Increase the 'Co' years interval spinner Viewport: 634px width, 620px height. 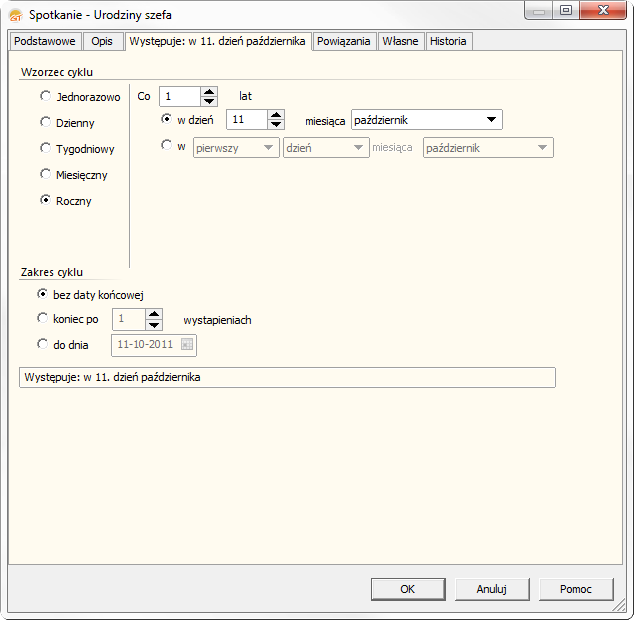[x=209, y=92]
